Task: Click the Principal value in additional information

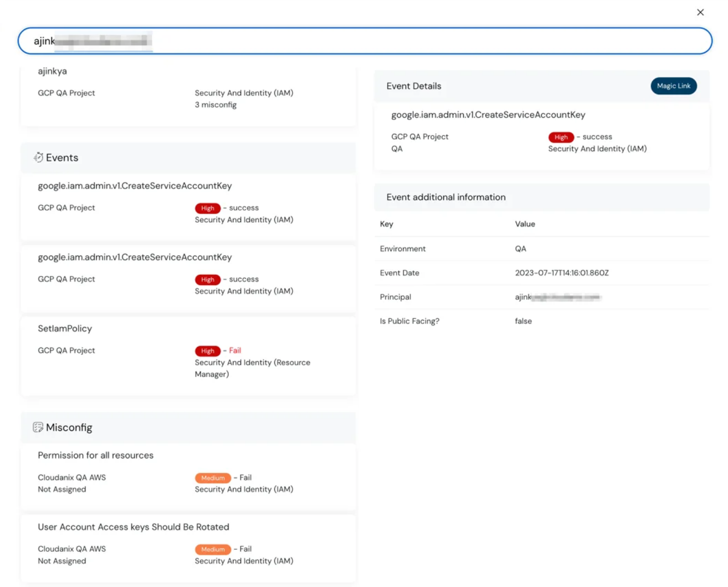Action: [558, 297]
